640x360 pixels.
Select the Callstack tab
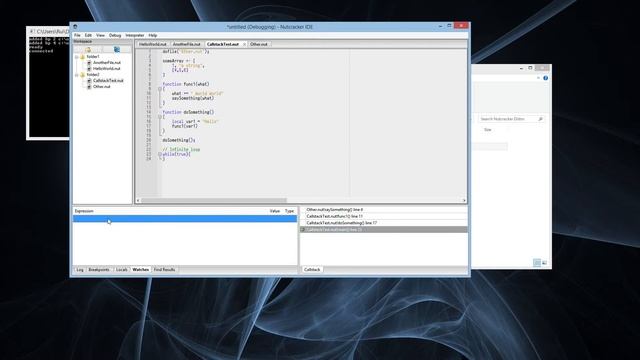point(312,270)
